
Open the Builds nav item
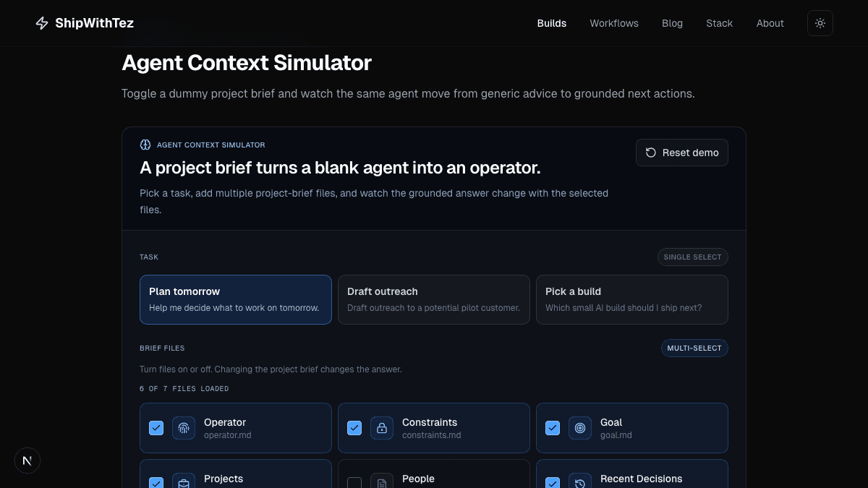[x=552, y=23]
